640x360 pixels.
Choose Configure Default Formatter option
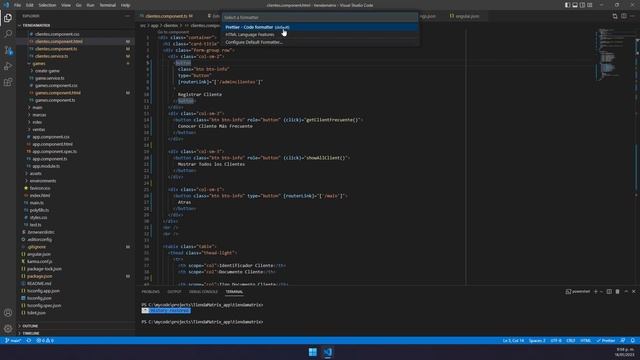pyautogui.click(x=320, y=42)
